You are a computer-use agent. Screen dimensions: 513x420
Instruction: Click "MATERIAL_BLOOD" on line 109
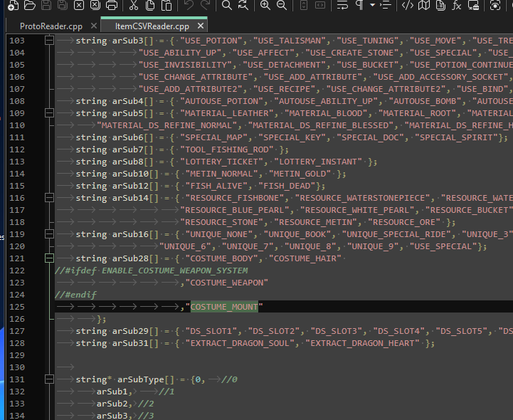coord(326,113)
